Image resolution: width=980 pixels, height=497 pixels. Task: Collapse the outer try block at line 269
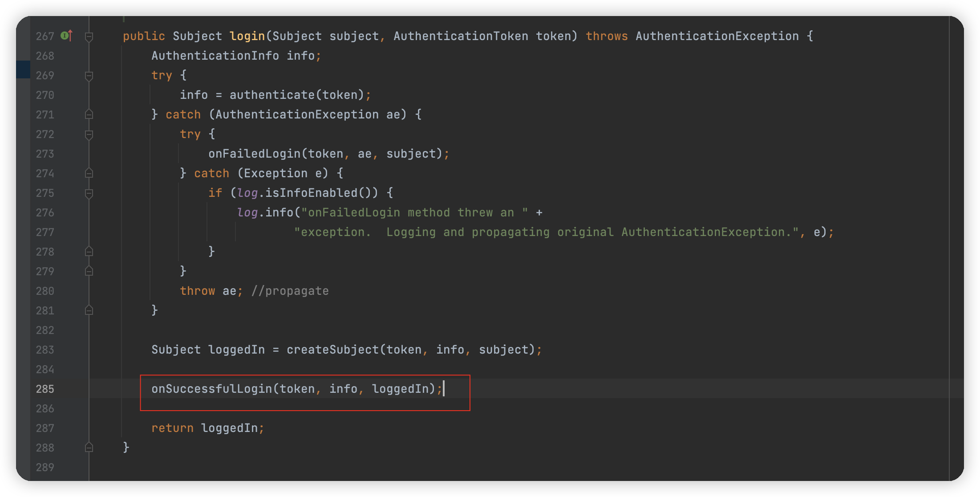click(89, 76)
